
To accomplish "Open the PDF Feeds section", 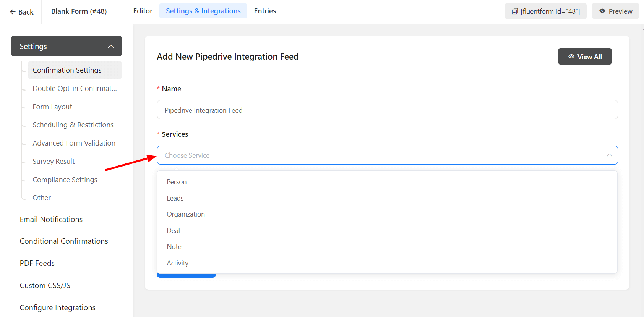I will pos(37,263).
